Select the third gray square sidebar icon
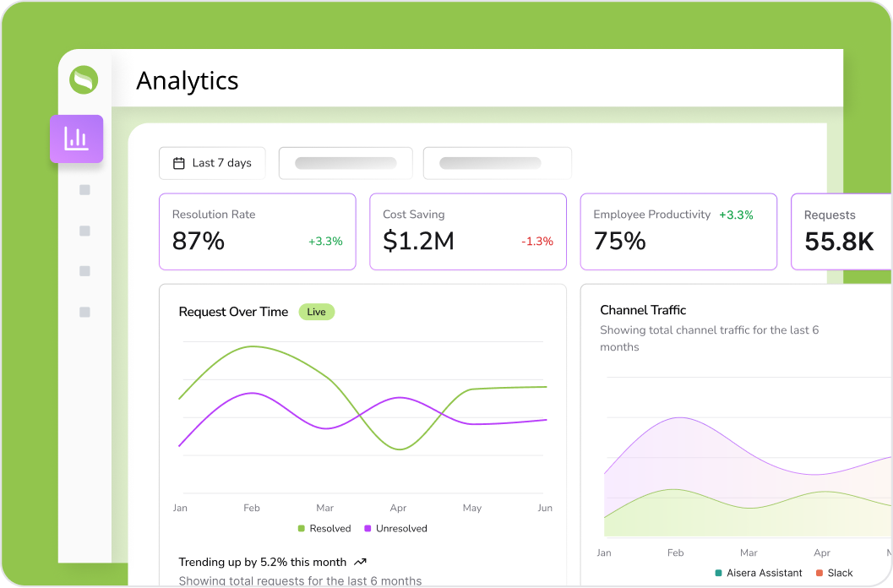The width and height of the screenshot is (893, 588). [x=84, y=271]
